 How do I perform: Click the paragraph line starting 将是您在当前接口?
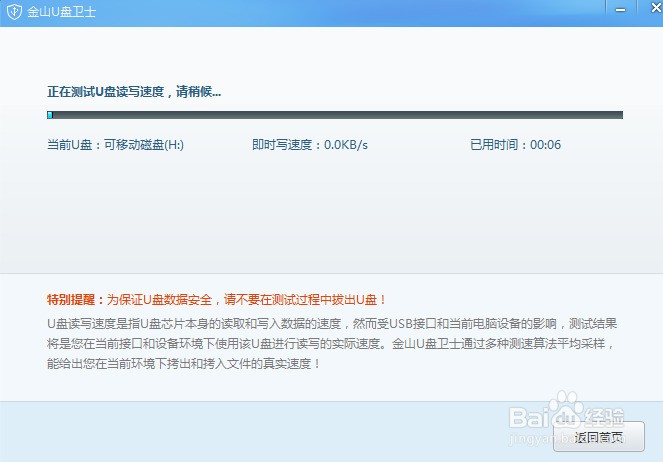click(x=331, y=344)
